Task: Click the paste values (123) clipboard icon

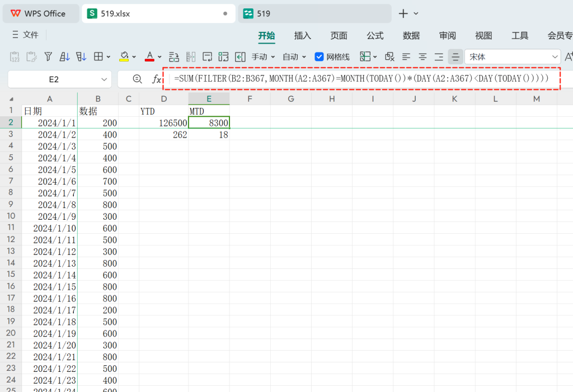Action: point(15,56)
